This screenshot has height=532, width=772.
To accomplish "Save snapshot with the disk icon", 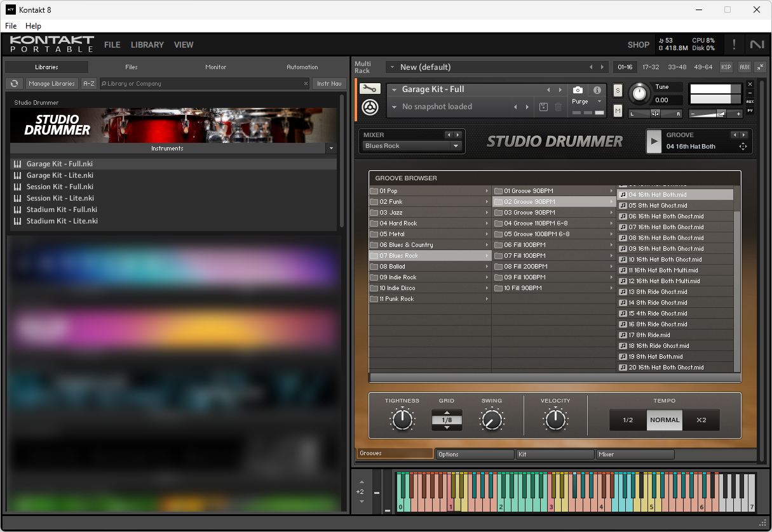I will tap(544, 107).
